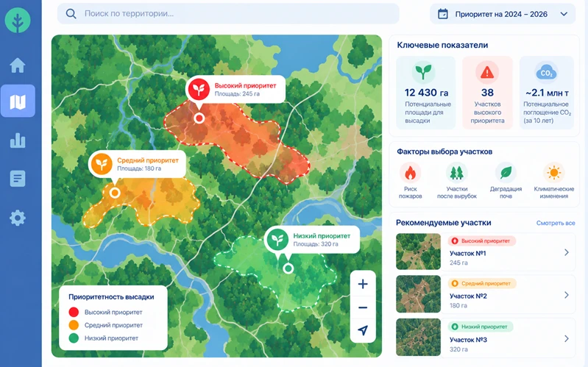Click the Приоритетность высадки legend title

(x=111, y=297)
